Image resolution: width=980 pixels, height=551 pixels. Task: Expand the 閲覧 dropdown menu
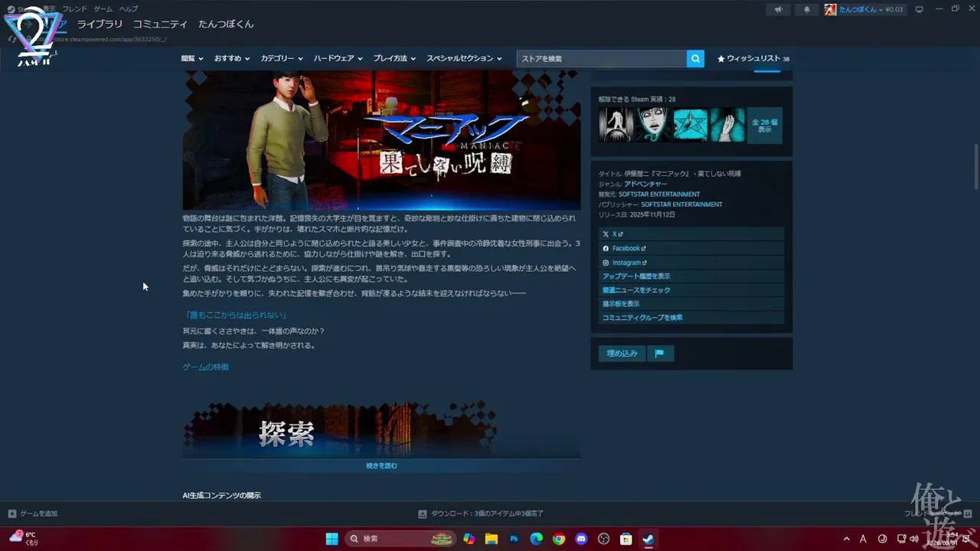[x=192, y=58]
